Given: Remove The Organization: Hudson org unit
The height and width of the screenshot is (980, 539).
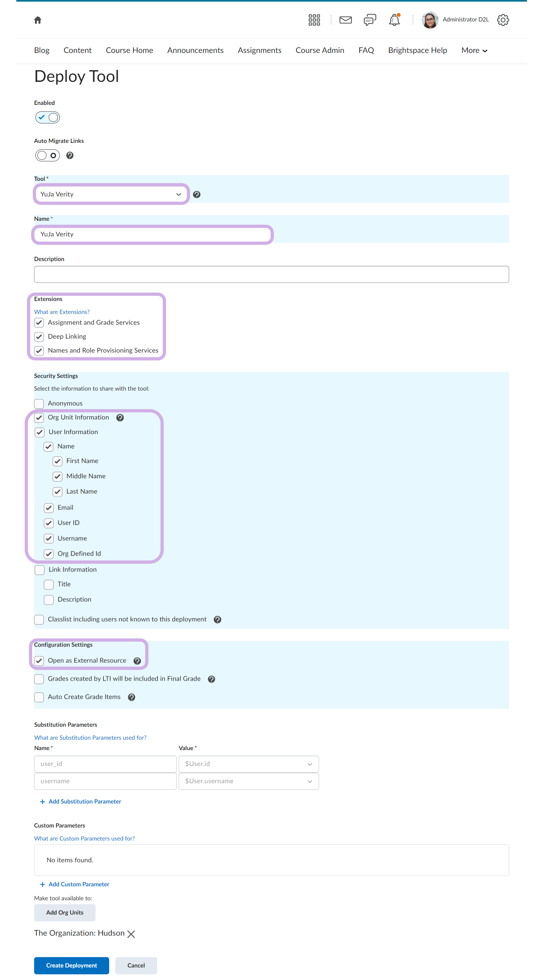Looking at the screenshot, I should coord(131,934).
